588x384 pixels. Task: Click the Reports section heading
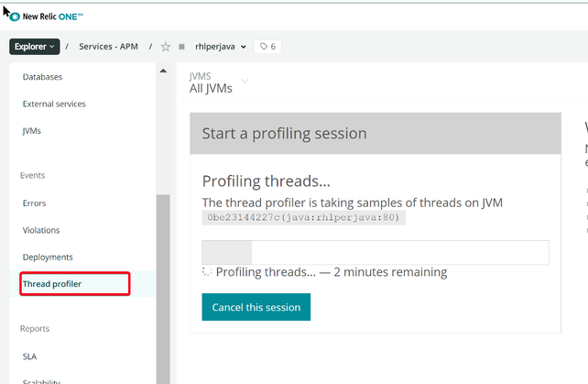coord(35,328)
